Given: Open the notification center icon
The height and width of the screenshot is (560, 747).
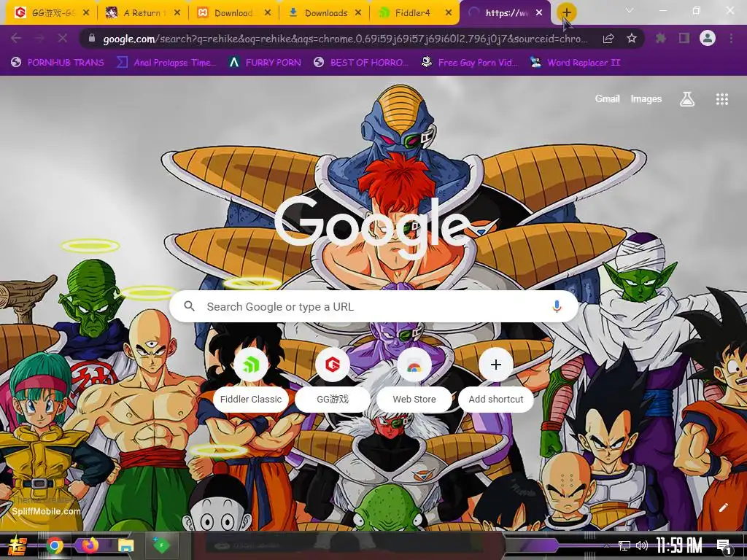Looking at the screenshot, I should coord(724,545).
